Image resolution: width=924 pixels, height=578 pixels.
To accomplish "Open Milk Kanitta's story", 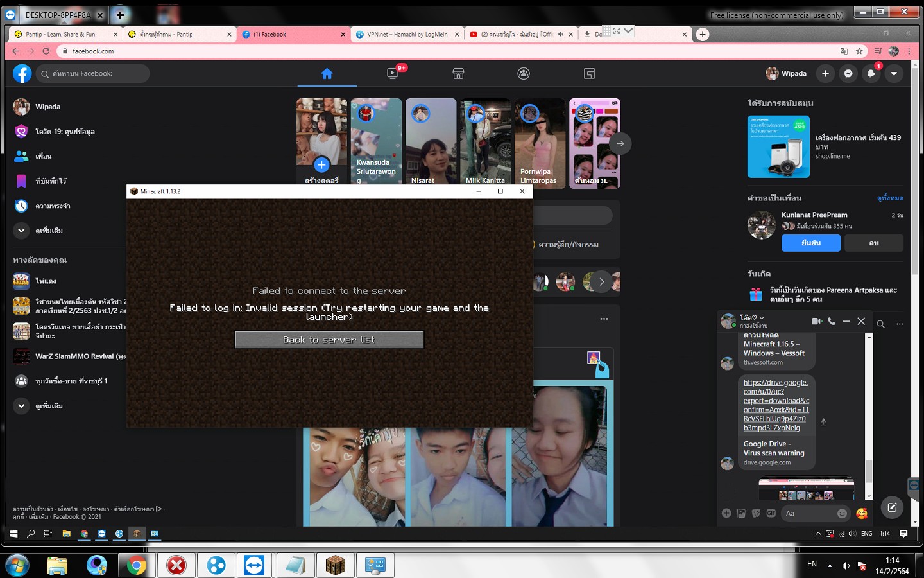I will (x=485, y=143).
